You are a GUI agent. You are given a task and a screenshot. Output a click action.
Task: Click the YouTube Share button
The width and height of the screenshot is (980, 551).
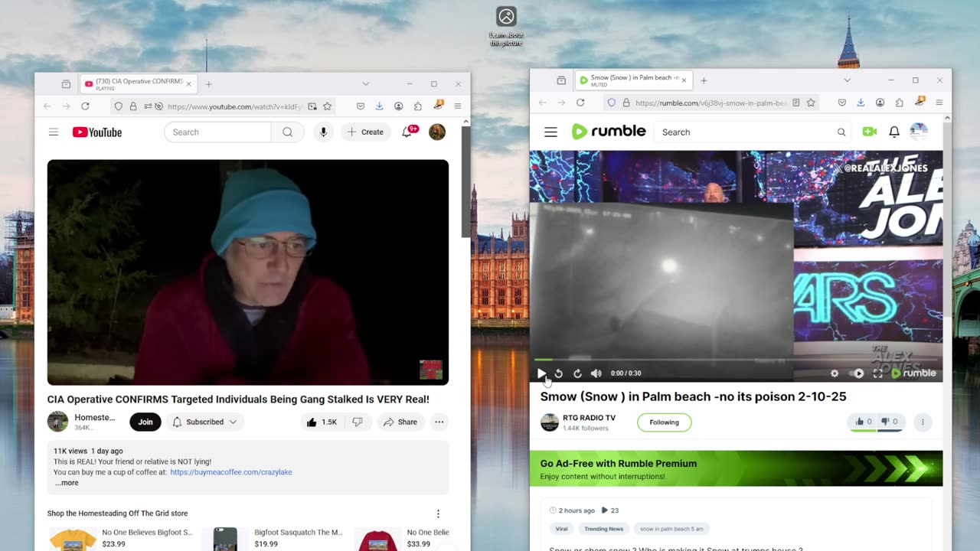click(400, 422)
